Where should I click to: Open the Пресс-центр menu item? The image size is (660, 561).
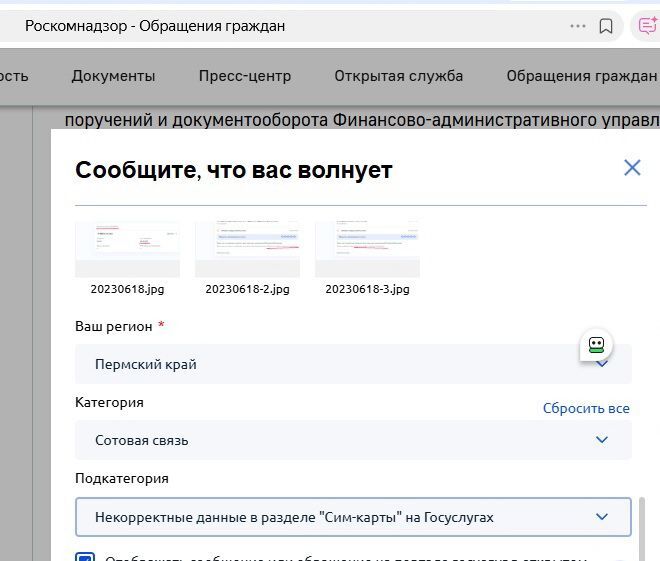[x=245, y=76]
